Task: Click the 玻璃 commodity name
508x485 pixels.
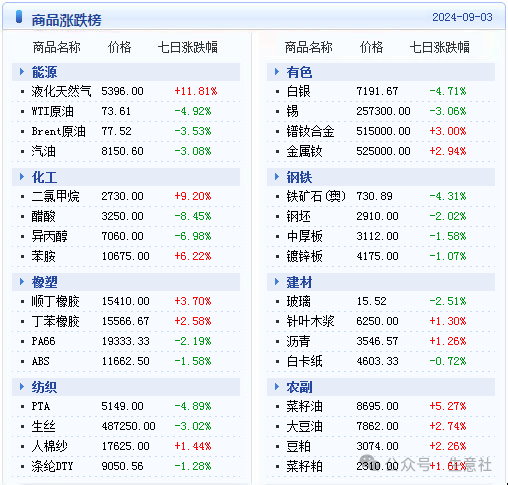Action: point(299,301)
